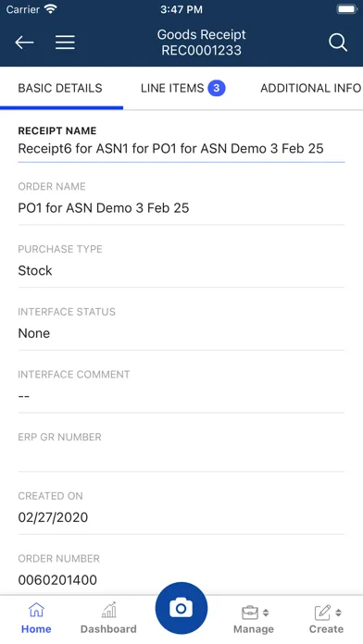The width and height of the screenshot is (363, 644).
Task: Click the Line Items count badge
Action: click(217, 88)
